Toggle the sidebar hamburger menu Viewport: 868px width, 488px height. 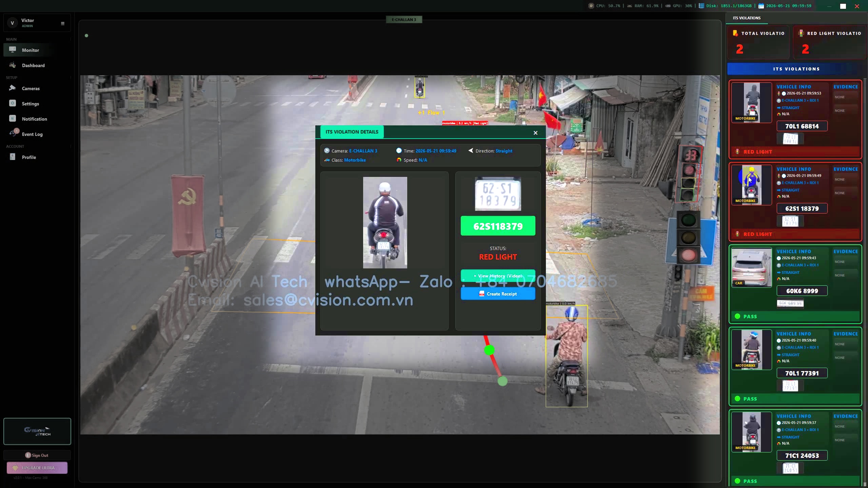62,23
